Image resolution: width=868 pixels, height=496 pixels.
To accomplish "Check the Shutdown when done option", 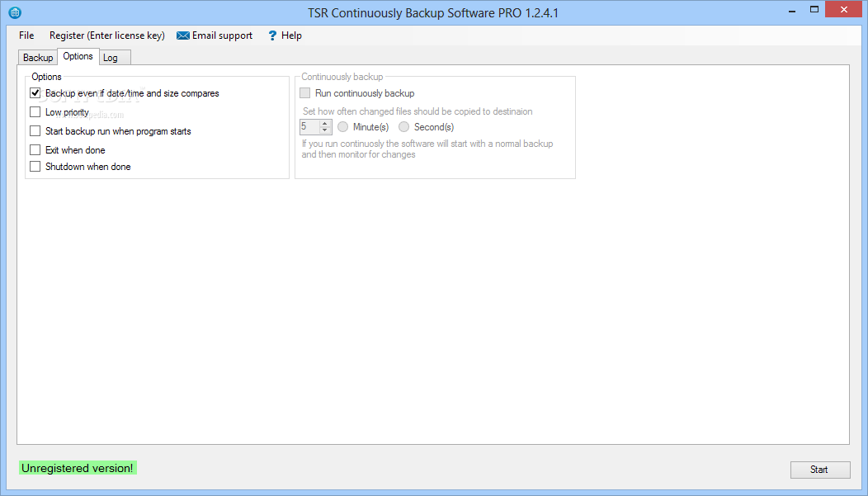I will (35, 167).
